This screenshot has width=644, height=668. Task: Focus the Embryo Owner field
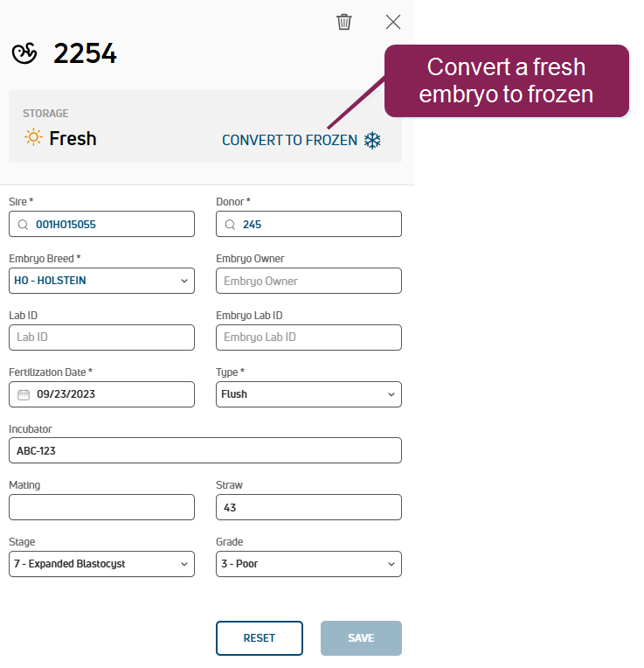click(x=308, y=281)
